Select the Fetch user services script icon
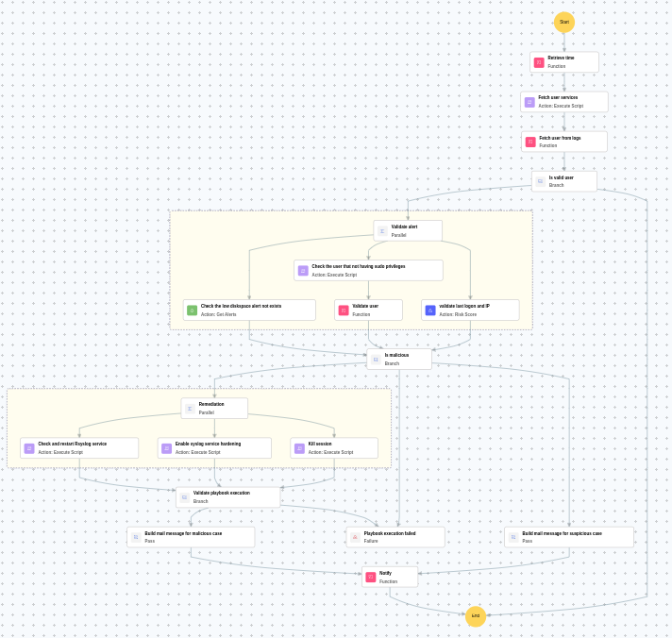Image resolution: width=672 pixels, height=638 pixels. click(529, 102)
